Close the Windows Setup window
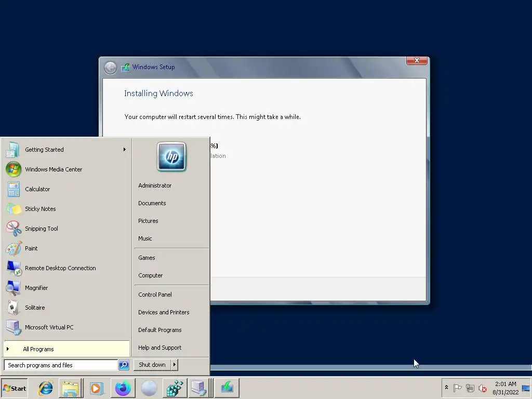Image resolution: width=532 pixels, height=399 pixels. coord(417,60)
